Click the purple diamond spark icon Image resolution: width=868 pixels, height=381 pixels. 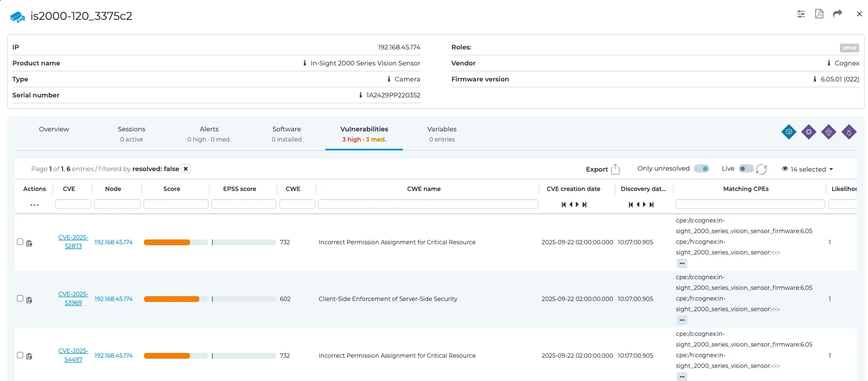point(849,132)
